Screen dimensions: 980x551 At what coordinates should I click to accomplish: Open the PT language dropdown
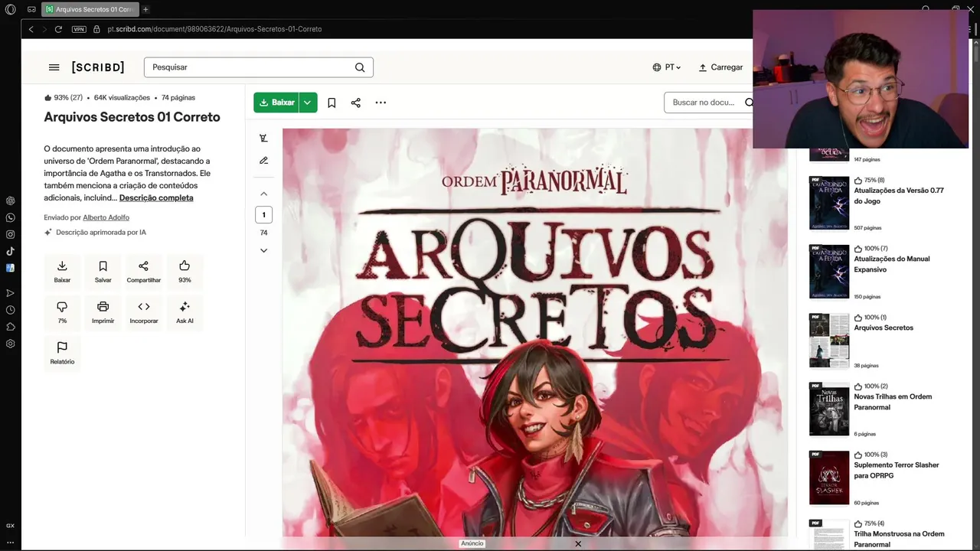pyautogui.click(x=666, y=67)
